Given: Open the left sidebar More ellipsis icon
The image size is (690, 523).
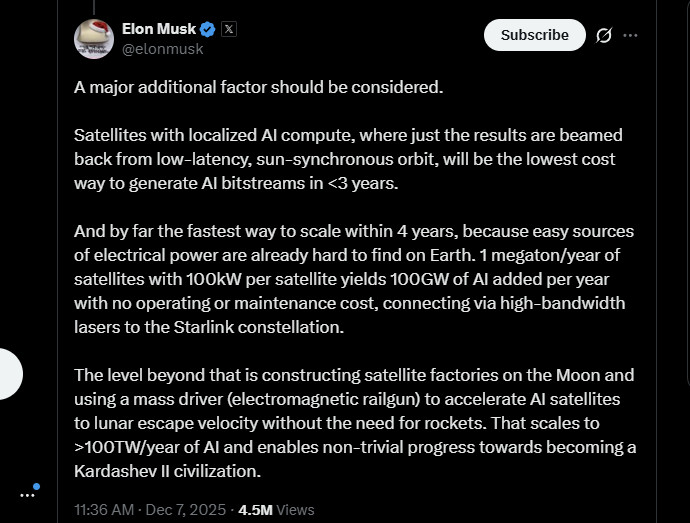Looking at the screenshot, I should pyautogui.click(x=27, y=495).
